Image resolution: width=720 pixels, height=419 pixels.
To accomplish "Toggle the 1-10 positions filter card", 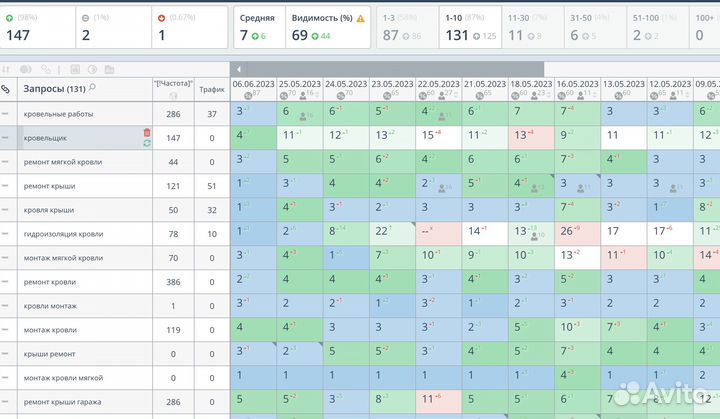I will [469, 27].
